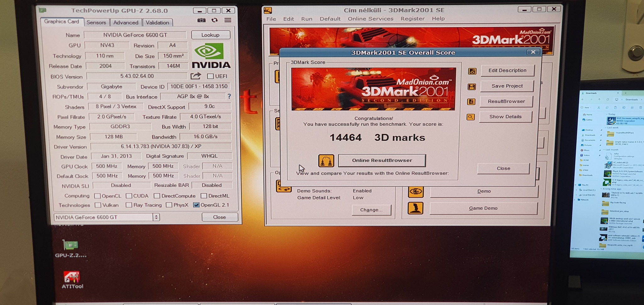
Task: Click the Bus Interface question mark
Action: 229,96
